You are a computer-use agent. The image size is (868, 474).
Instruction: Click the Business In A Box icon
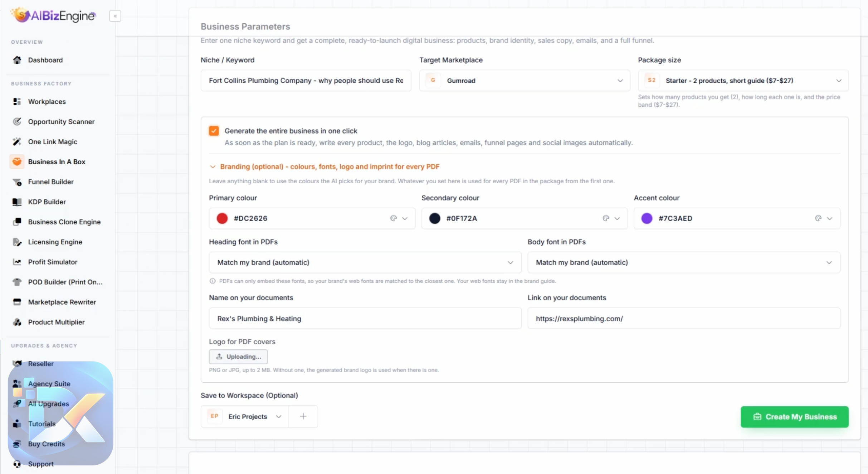pos(17,162)
